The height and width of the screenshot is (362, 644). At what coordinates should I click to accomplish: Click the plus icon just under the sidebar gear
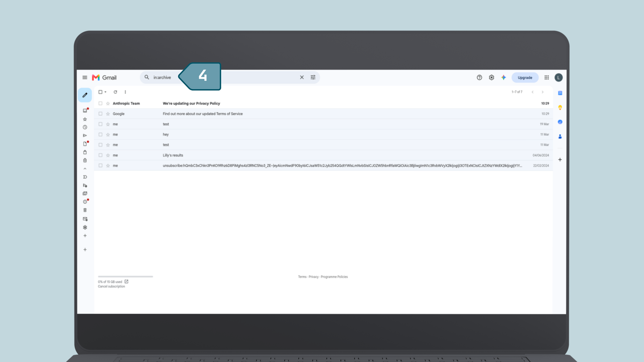pyautogui.click(x=85, y=236)
